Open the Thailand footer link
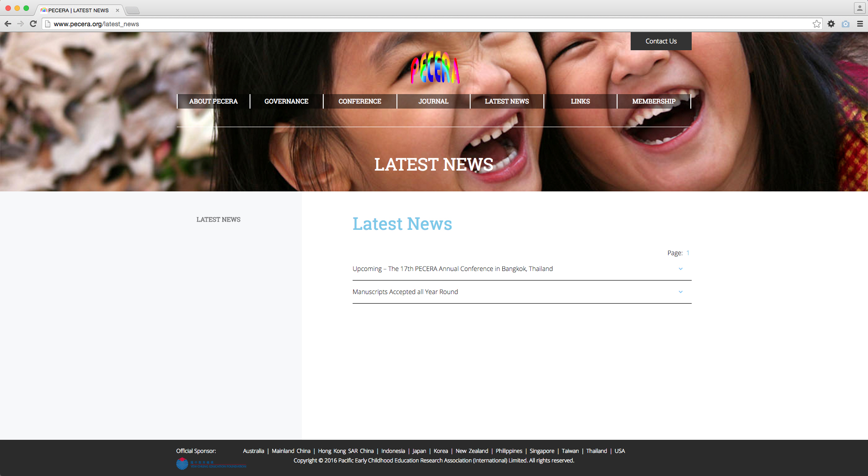This screenshot has height=476, width=868. point(596,451)
